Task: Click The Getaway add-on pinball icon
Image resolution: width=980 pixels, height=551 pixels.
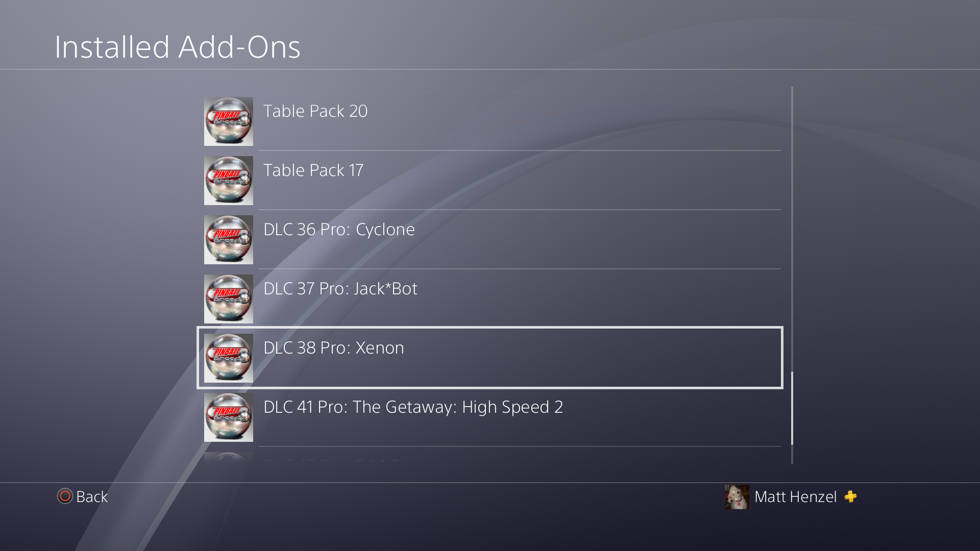Action: pos(229,417)
